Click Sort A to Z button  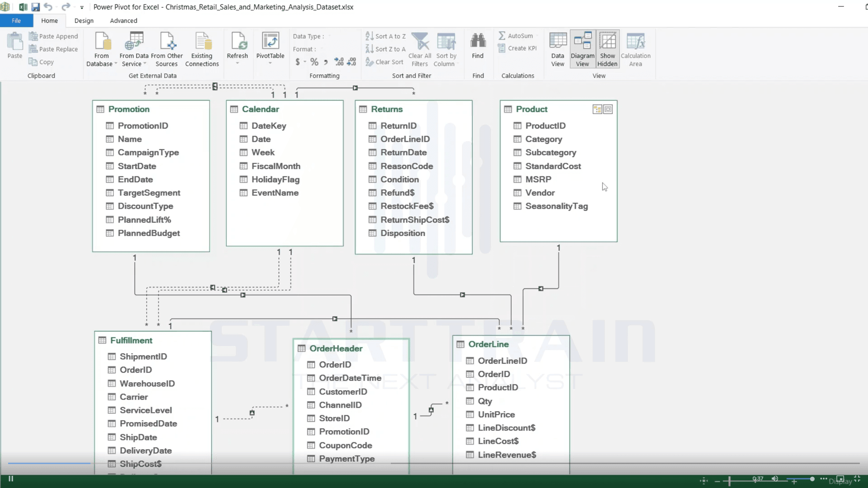pos(385,36)
